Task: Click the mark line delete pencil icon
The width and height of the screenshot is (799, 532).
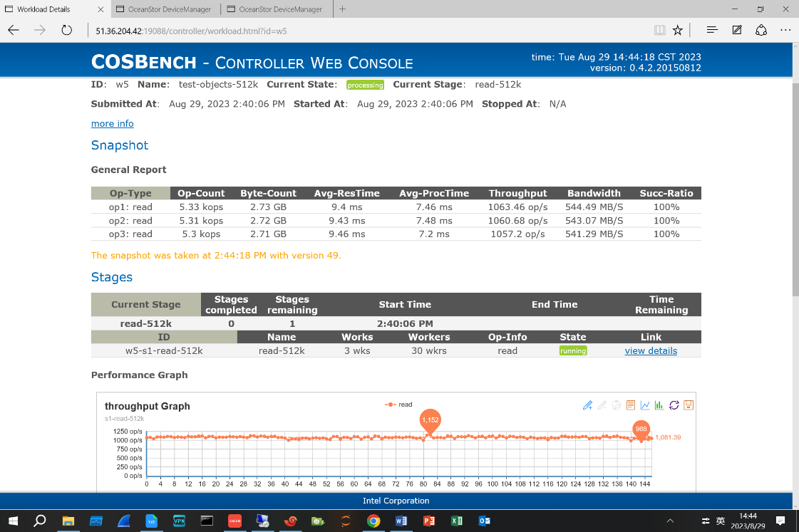Action: [602, 405]
